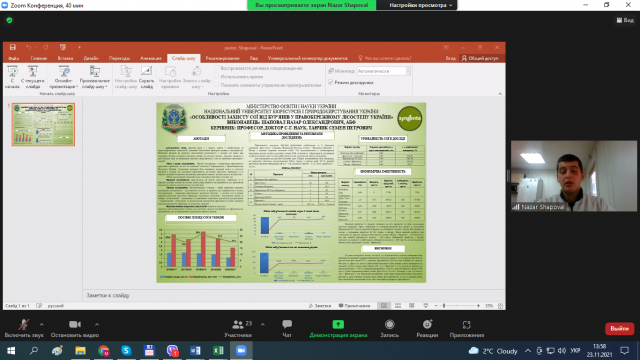This screenshot has height=360, width=640.
Task: Open Zoom Apps
Action: point(467,329)
